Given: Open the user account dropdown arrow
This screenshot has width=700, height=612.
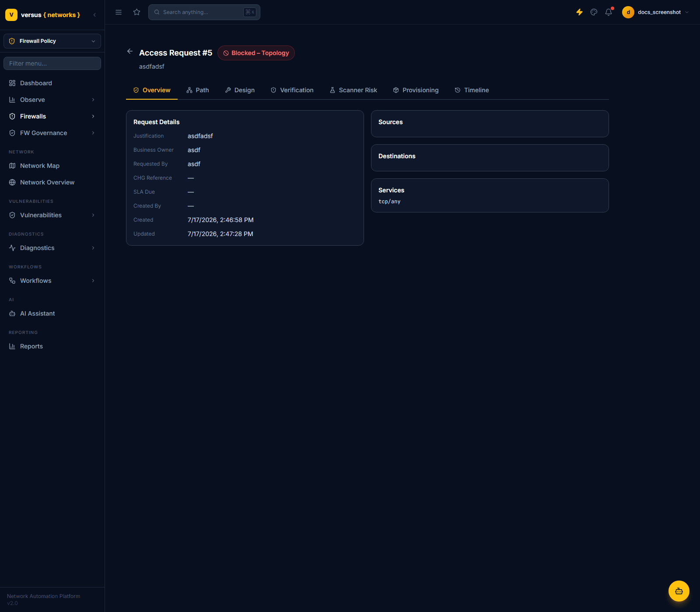Looking at the screenshot, I should point(687,12).
